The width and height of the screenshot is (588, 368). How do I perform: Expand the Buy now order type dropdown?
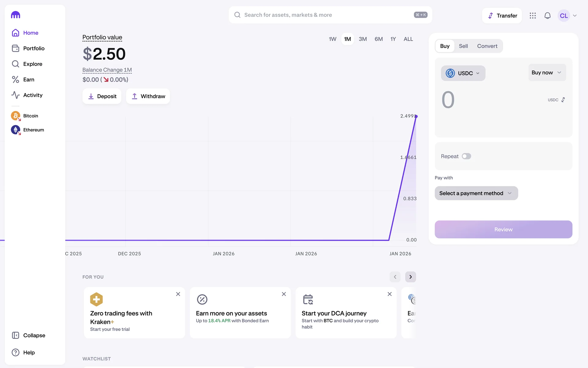point(547,73)
